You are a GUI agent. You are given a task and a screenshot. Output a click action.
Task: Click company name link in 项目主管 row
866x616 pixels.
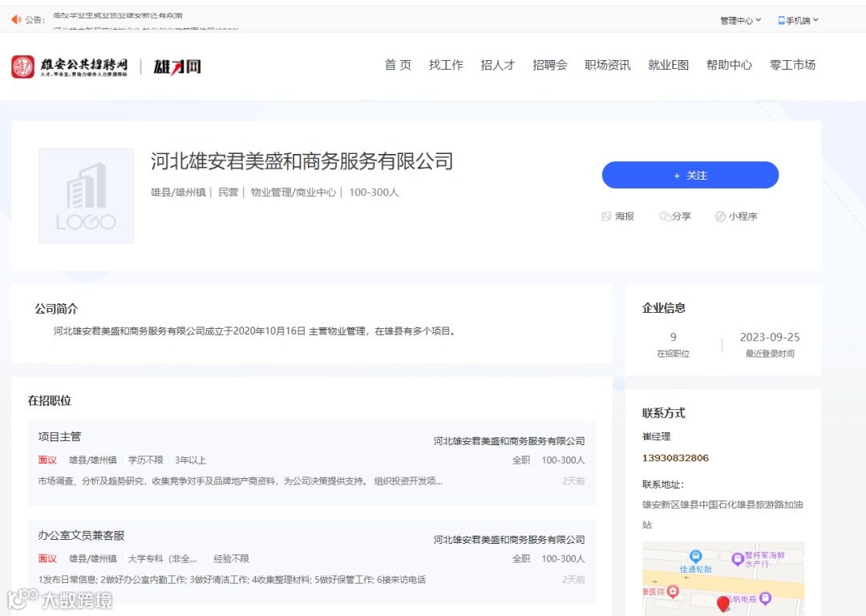(x=508, y=441)
